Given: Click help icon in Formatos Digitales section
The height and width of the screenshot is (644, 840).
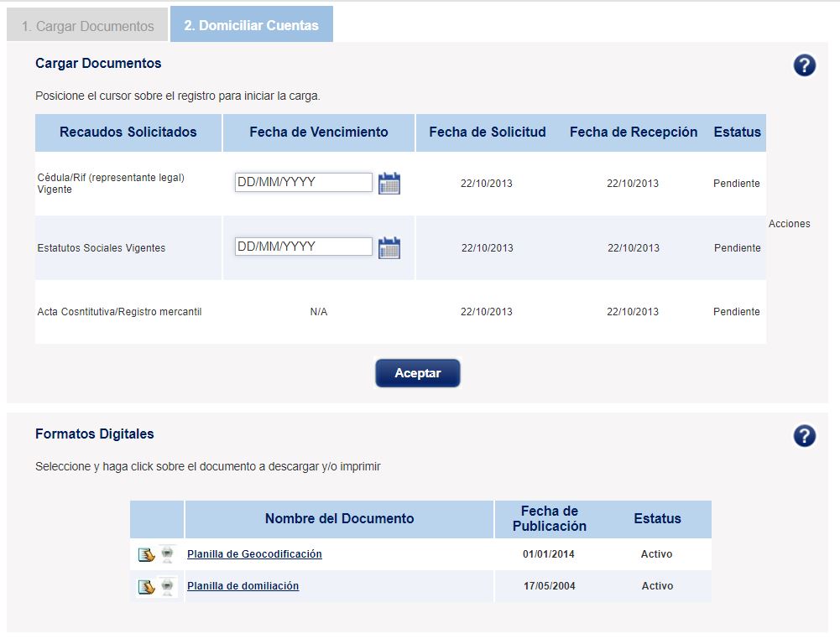Looking at the screenshot, I should (804, 436).
